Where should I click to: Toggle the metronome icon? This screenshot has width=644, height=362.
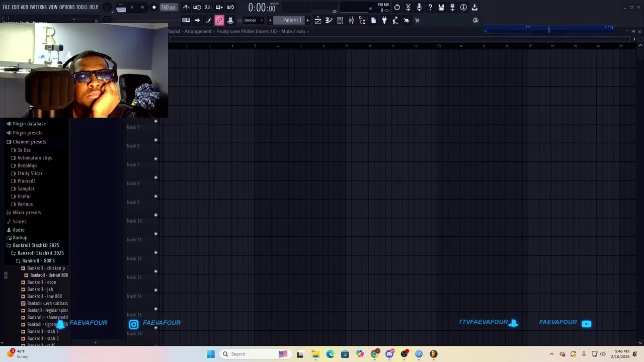click(186, 7)
